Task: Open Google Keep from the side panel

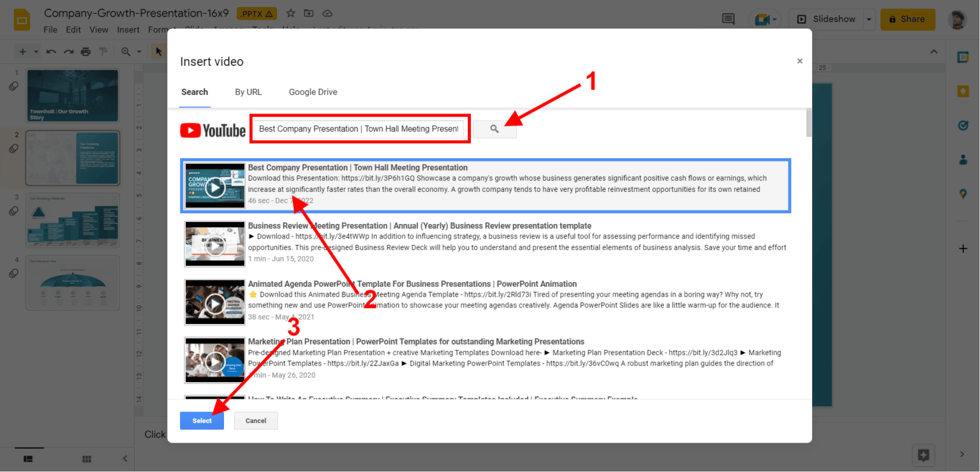Action: tap(963, 91)
